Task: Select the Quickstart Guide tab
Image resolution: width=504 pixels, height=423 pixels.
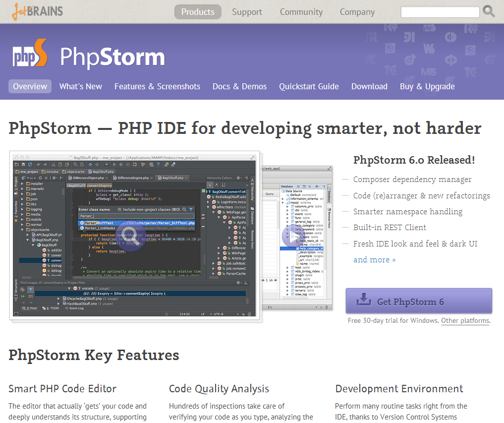Action: [309, 86]
